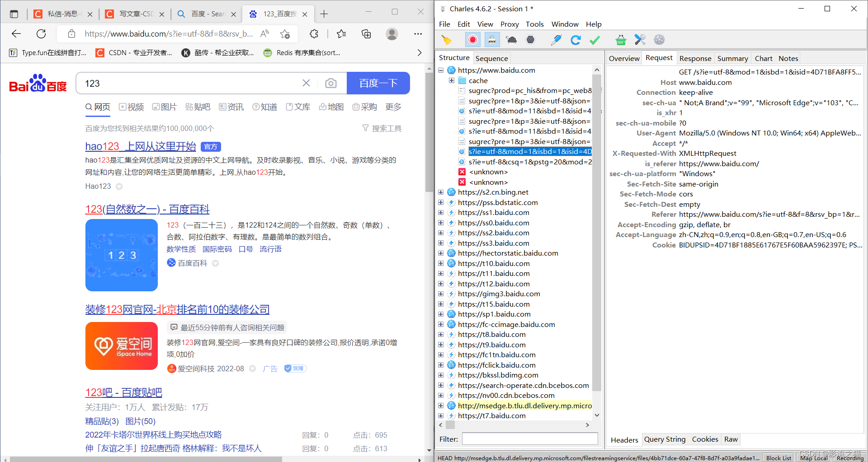Open the hao123 上网从这里开始 result
868x462 pixels.
(x=141, y=146)
